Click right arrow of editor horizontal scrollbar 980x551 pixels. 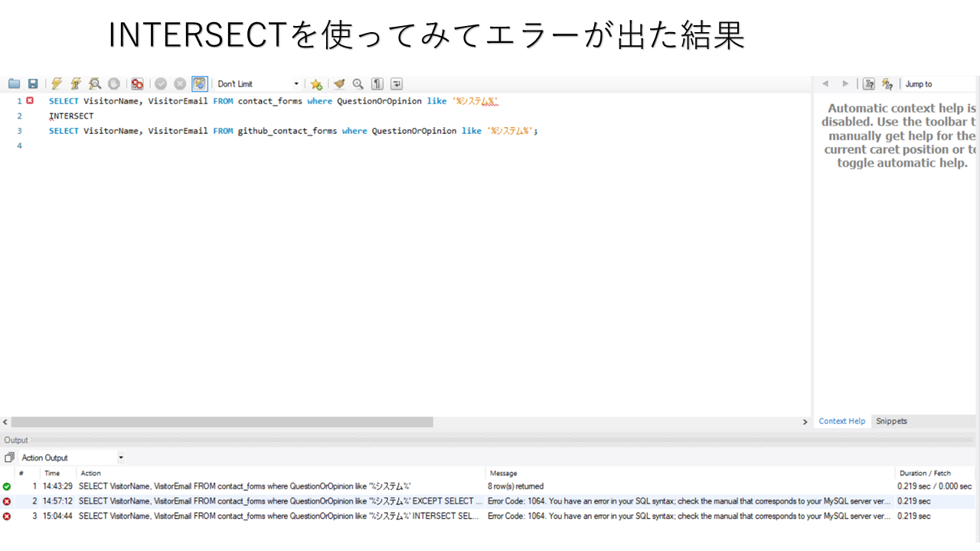(805, 422)
